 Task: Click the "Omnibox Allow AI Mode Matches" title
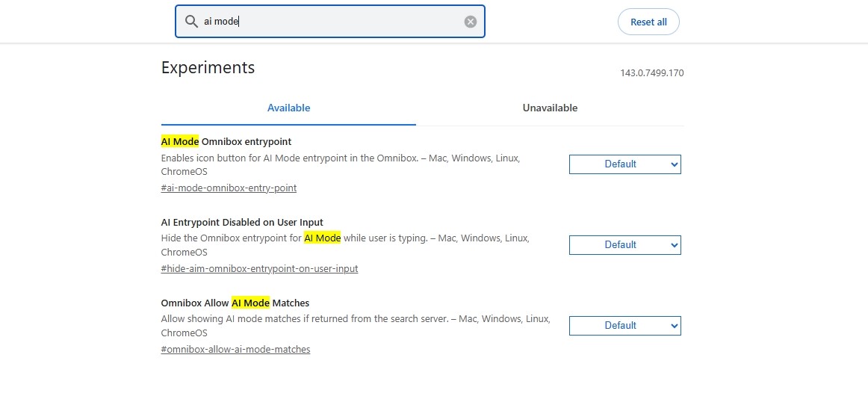pos(235,303)
